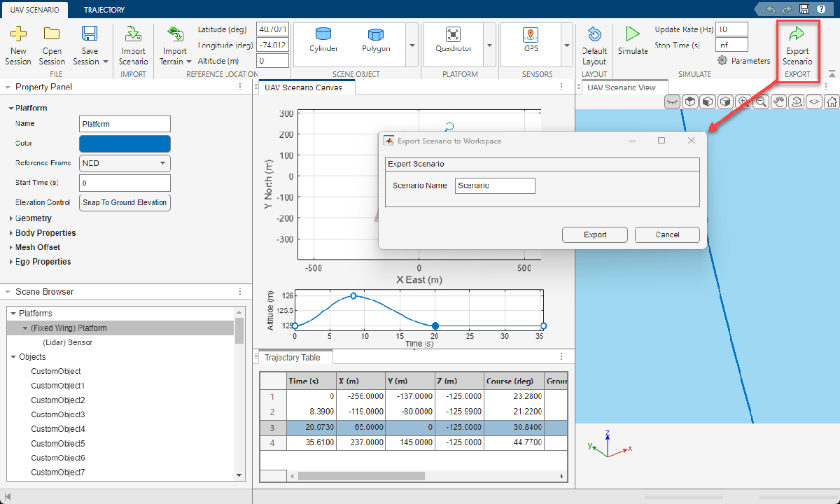
Task: Select the Trajectory Table tab
Action: coord(293,357)
